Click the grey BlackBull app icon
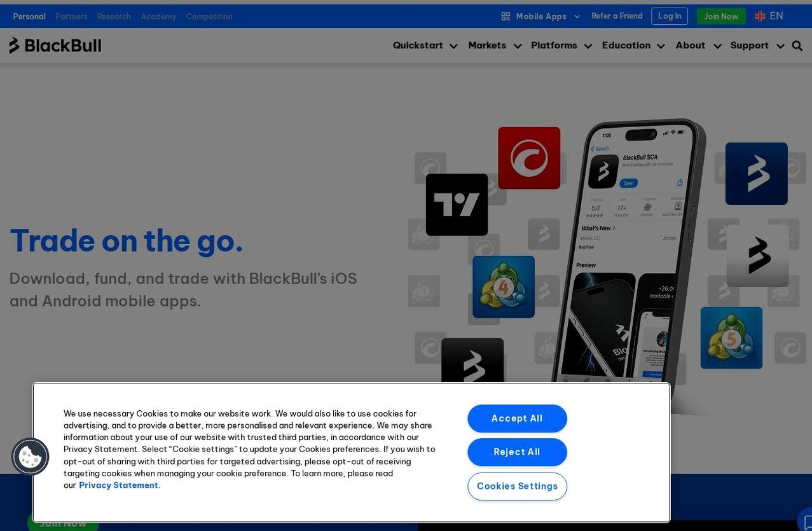 coord(758,256)
